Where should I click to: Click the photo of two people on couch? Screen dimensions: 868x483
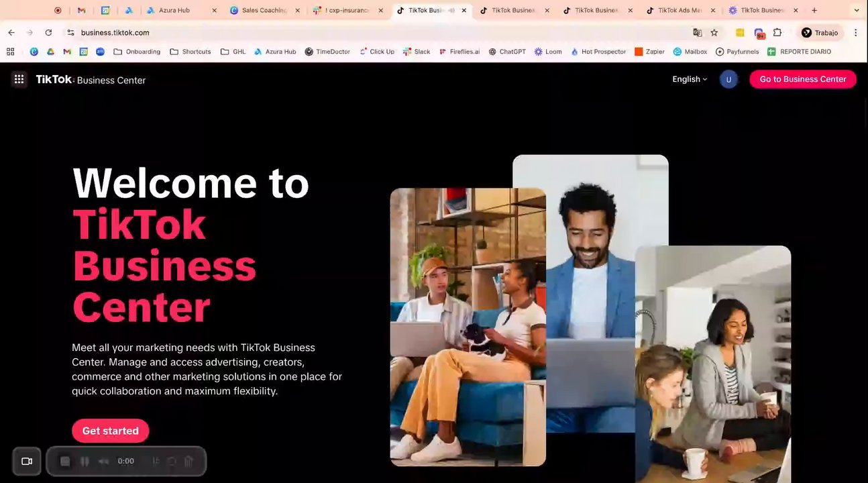(468, 327)
